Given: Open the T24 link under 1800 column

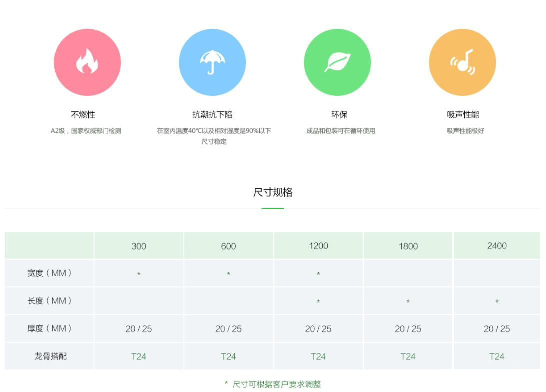Looking at the screenshot, I should pyautogui.click(x=408, y=356).
